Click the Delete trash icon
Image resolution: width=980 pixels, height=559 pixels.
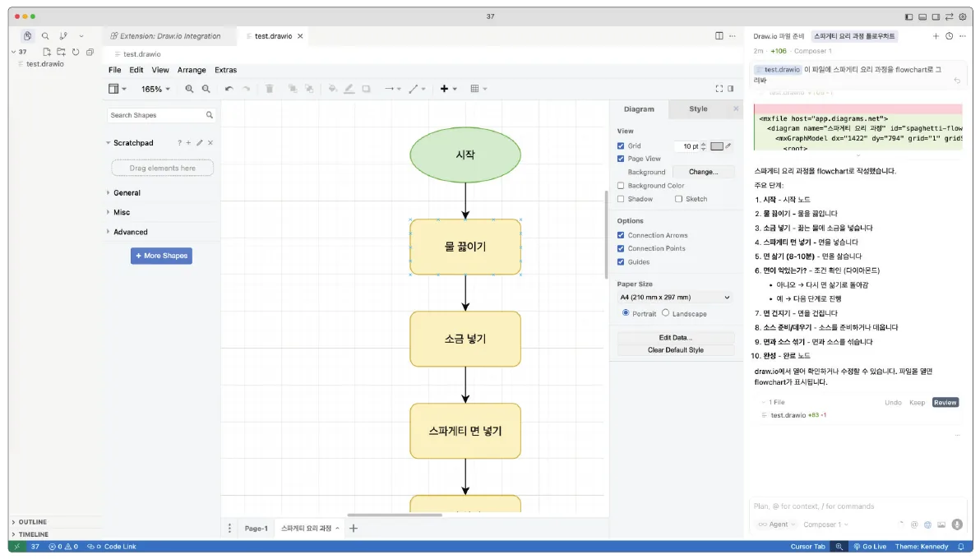(x=270, y=89)
